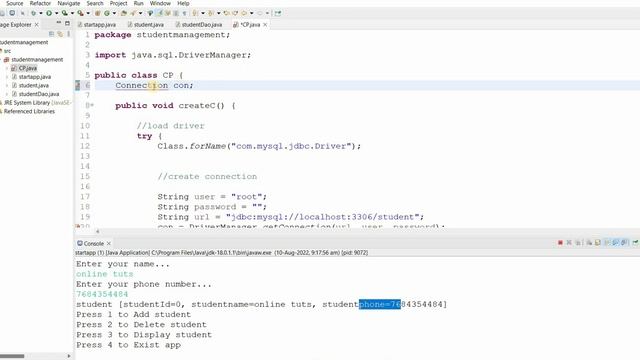Open the Debug button dropdown arrow

click(x=41, y=13)
